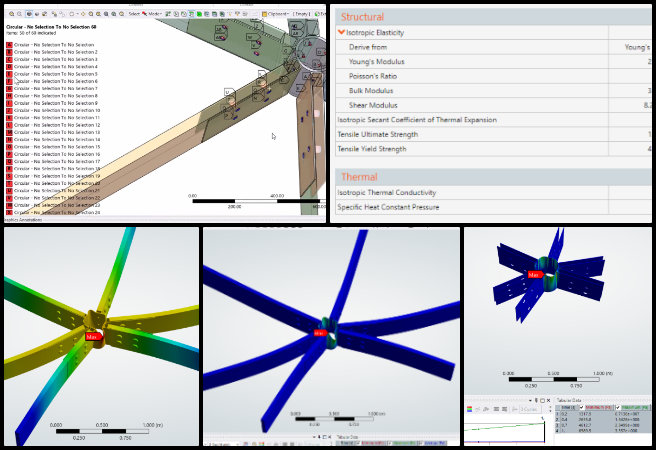656x450 pixels.
Task: Click the red Max probe label on yellow model
Action: click(x=93, y=337)
